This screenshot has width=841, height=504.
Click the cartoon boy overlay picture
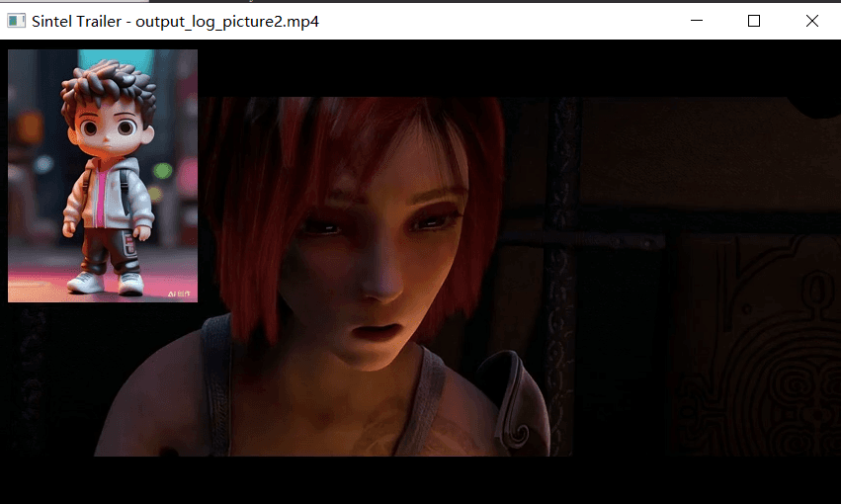tap(103, 176)
